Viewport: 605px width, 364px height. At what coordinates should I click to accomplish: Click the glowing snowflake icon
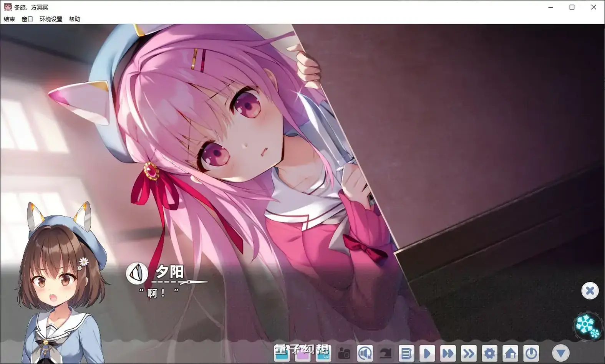coord(587,326)
